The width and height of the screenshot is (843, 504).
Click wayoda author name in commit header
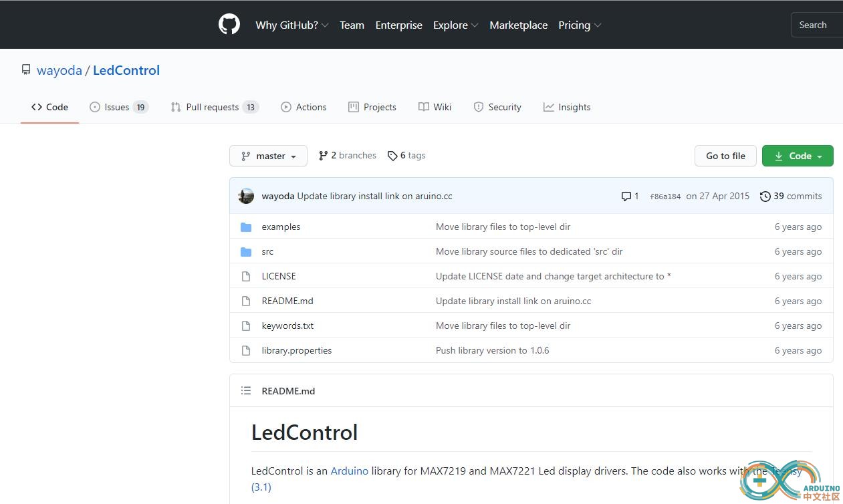278,197
